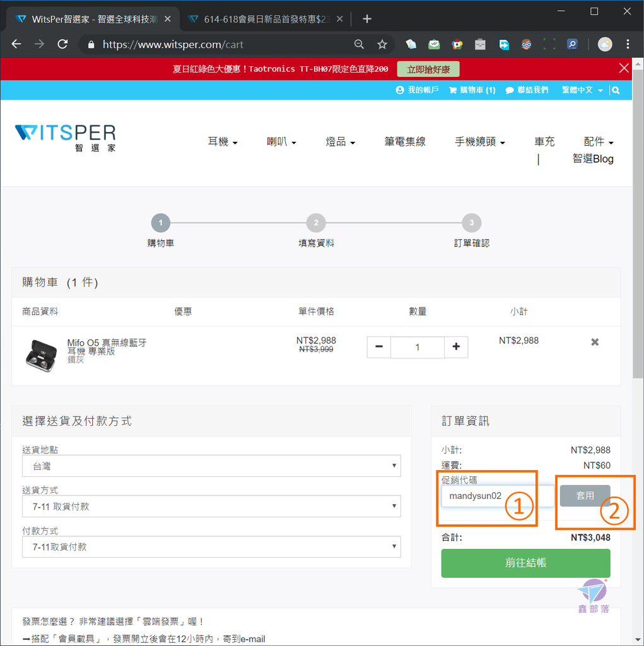Expand the 喇叭 menu

click(x=281, y=142)
